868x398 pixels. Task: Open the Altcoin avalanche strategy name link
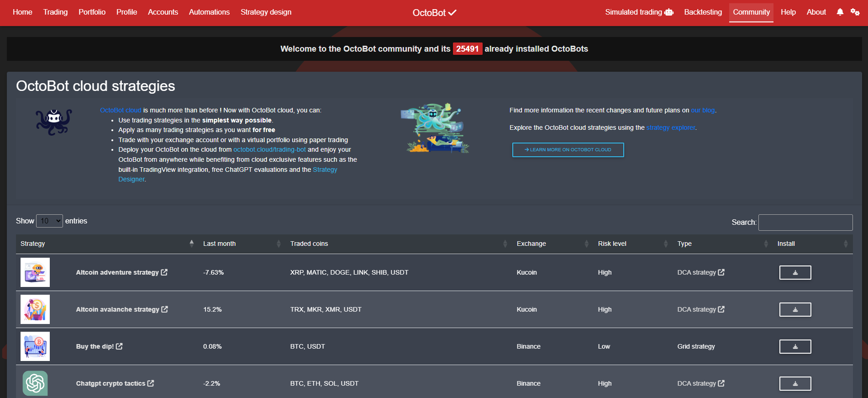click(x=117, y=309)
